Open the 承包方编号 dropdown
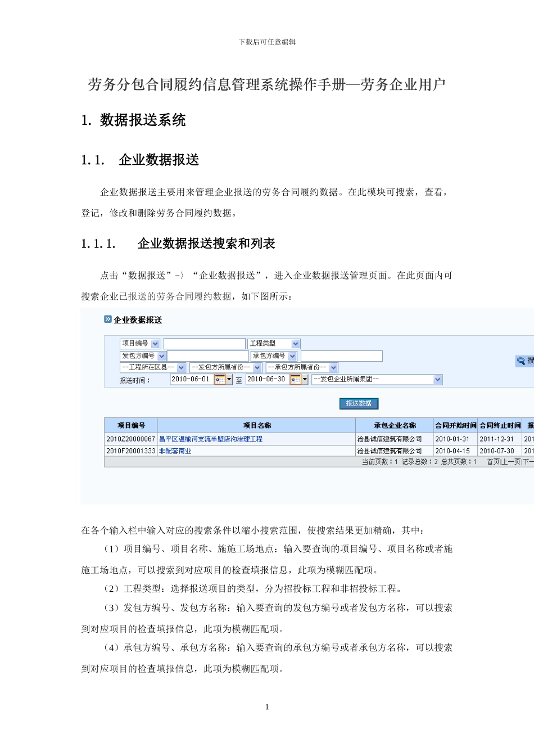The width and height of the screenshot is (534, 756). [274, 356]
